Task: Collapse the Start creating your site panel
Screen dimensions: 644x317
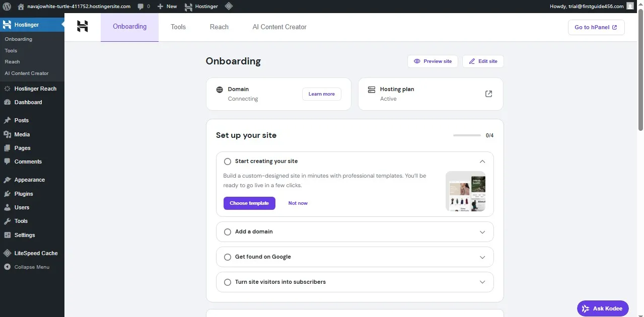Action: pos(482,161)
